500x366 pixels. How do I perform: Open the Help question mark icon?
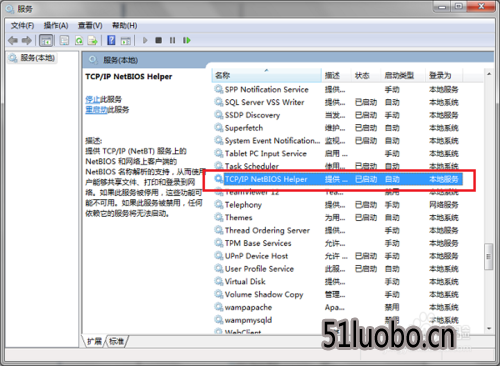tap(111, 40)
